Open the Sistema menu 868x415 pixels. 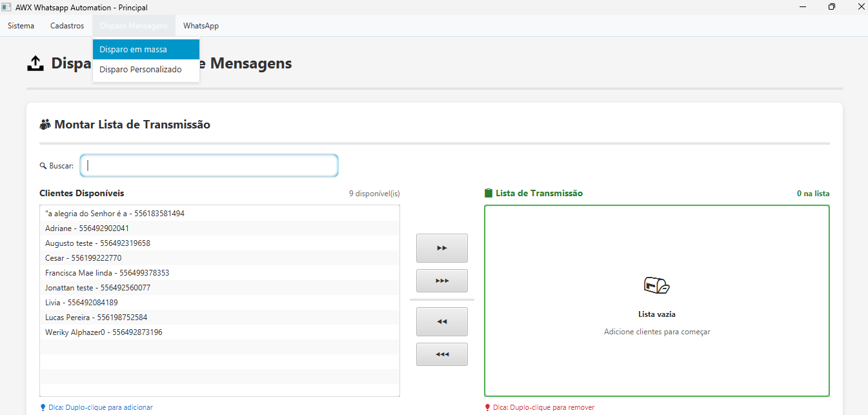[21, 26]
